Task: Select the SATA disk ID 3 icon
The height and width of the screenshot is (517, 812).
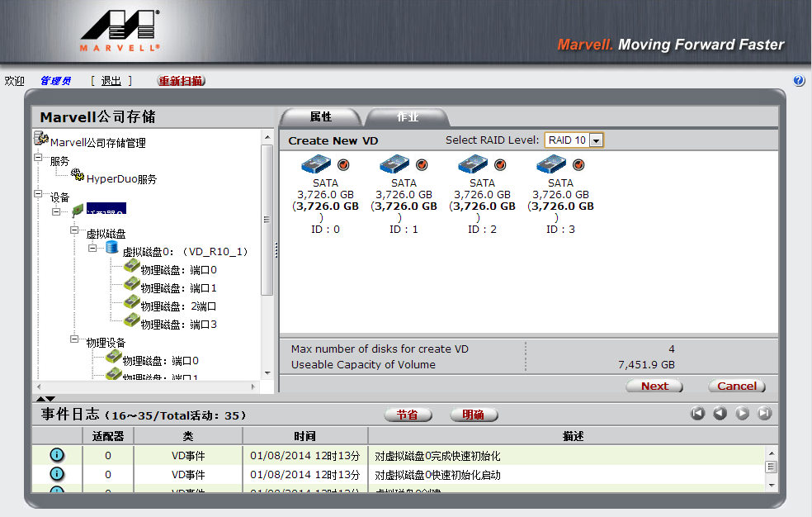Action: [551, 164]
